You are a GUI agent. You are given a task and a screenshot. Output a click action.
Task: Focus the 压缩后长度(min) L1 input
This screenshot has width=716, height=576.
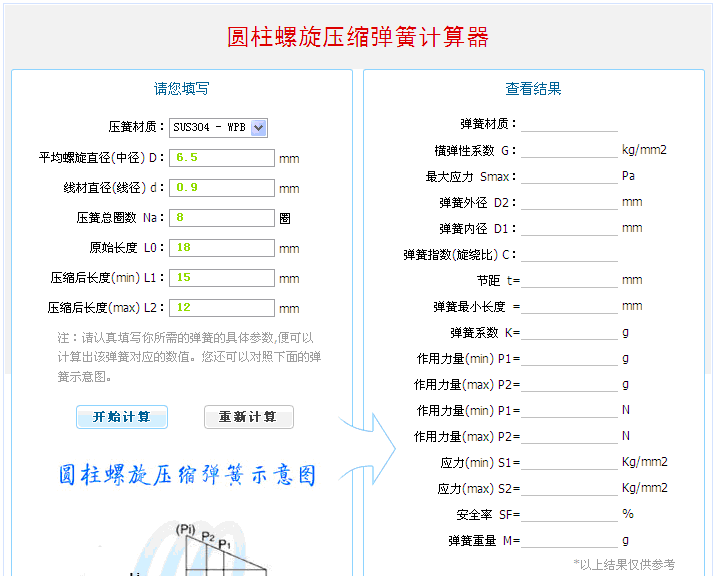point(222,278)
